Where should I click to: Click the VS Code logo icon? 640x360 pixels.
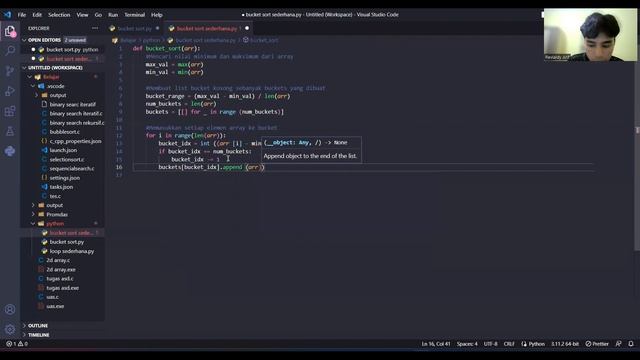point(7,15)
